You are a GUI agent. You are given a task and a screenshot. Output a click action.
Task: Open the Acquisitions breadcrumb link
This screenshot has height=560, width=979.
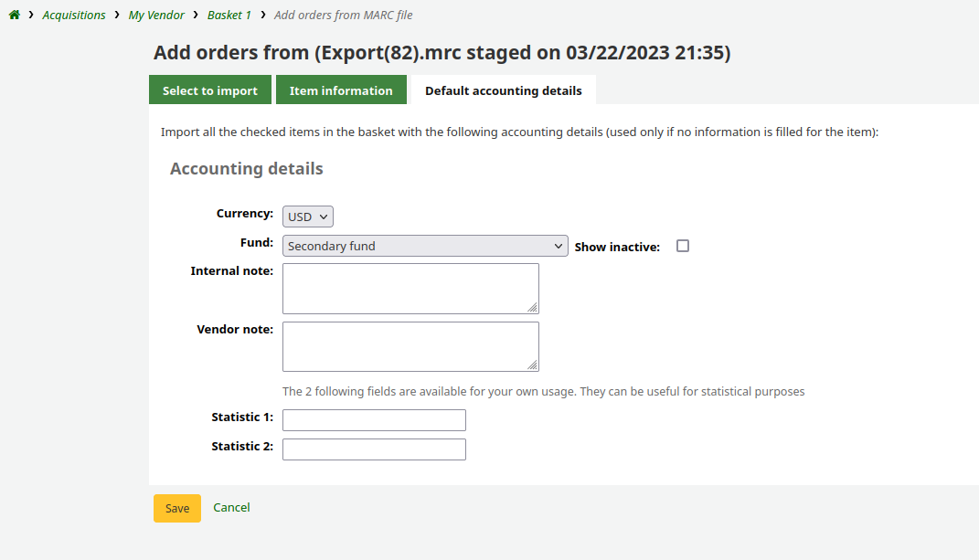click(74, 16)
